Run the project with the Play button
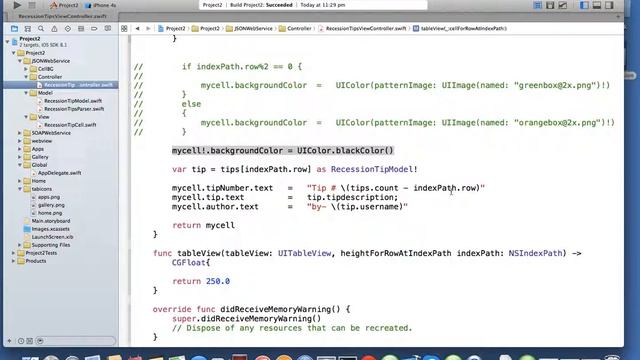The image size is (640, 360). 17,5
